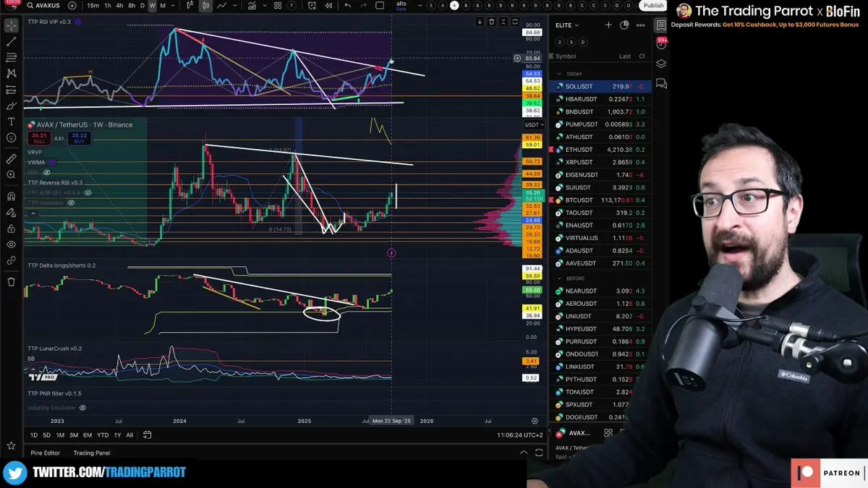
Task: Click the drawing link sync icon
Action: 12,260
